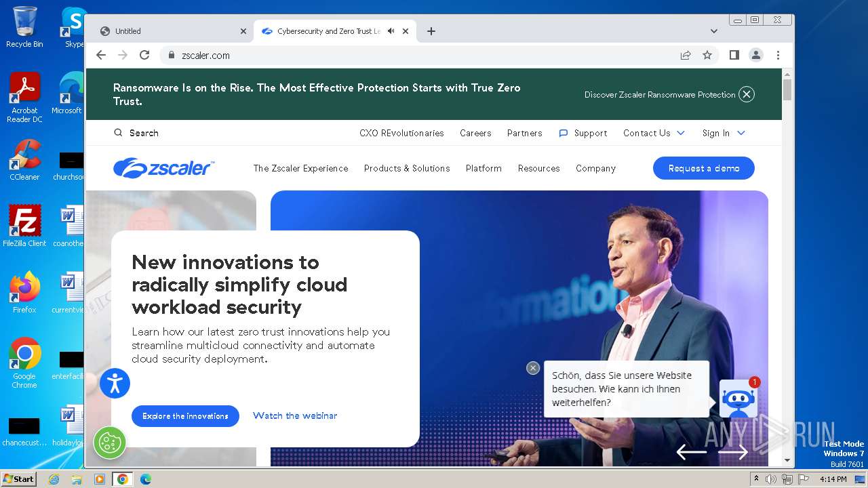This screenshot has height=488, width=868.
Task: Open the Support link
Action: tap(583, 133)
